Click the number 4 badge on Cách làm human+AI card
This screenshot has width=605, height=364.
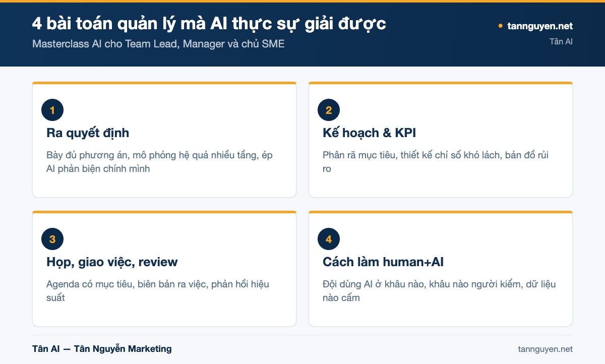[x=329, y=239]
